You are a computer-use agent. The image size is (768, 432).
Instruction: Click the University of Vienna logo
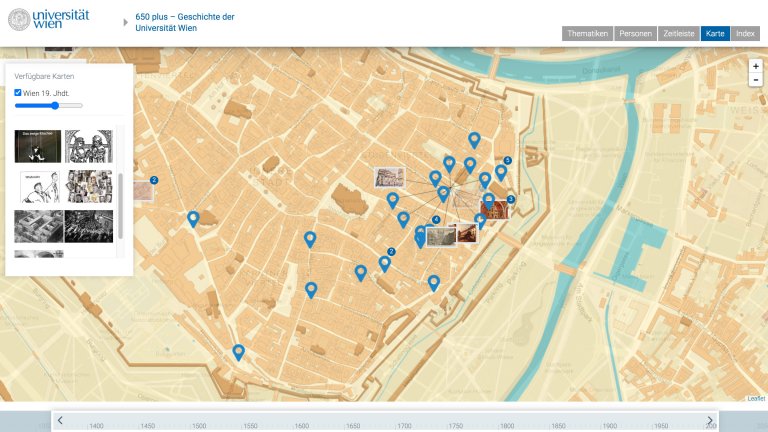click(49, 19)
